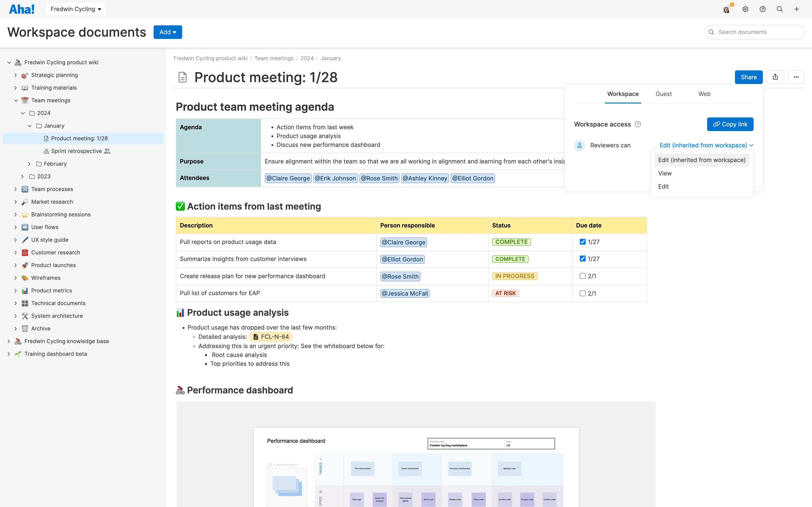Viewport: 812px width, 507px height.
Task: Click the export upload icon beside Share
Action: coord(775,77)
